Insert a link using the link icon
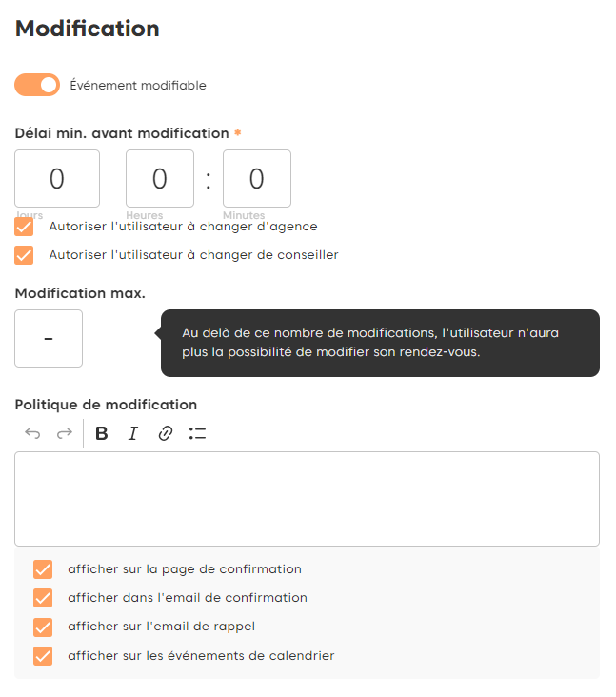Screen dimensions: 616x697 click(x=166, y=434)
